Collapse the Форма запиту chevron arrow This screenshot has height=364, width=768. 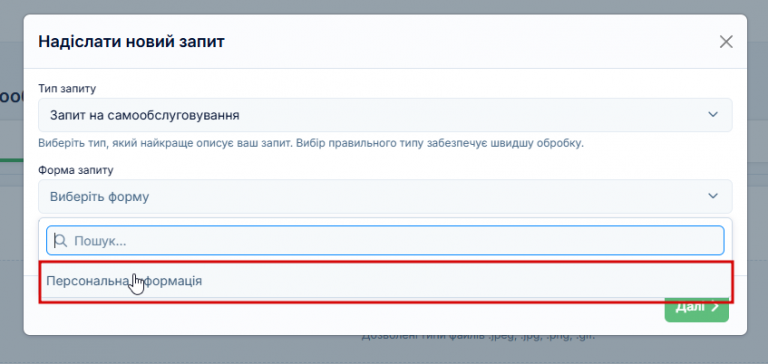(713, 196)
